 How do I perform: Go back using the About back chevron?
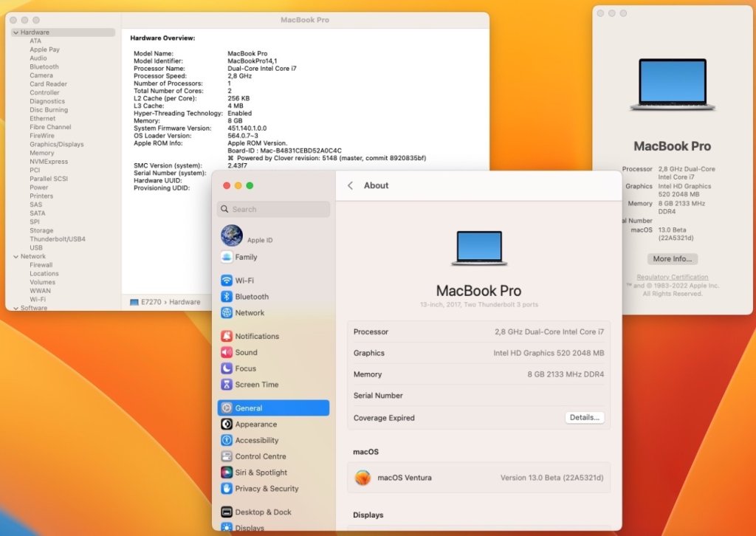click(x=350, y=186)
